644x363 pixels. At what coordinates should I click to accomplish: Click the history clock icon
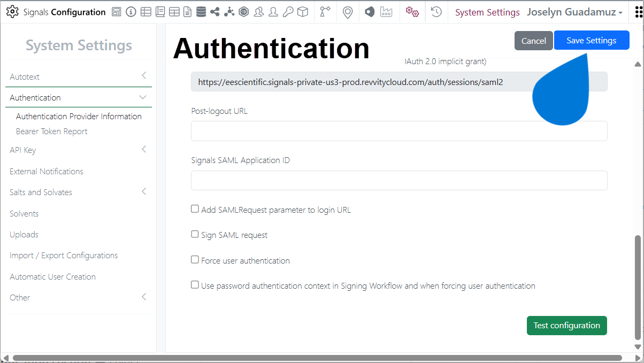436,12
